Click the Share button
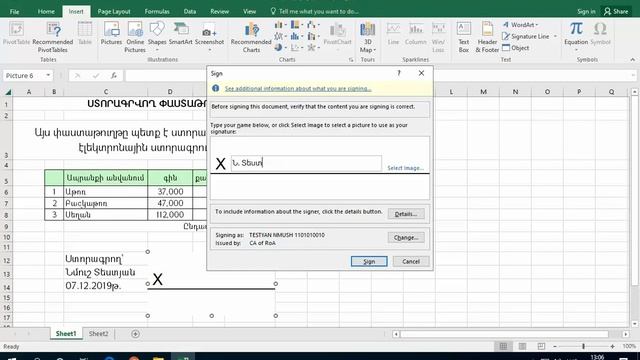 coord(616,11)
